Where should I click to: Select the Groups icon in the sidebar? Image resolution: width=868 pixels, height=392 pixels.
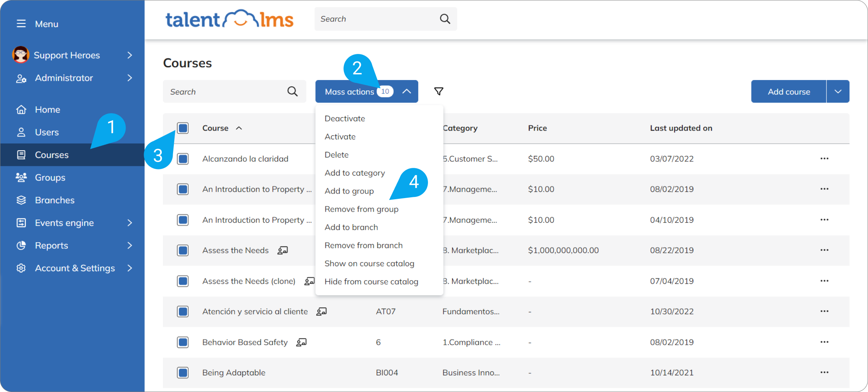pos(21,177)
